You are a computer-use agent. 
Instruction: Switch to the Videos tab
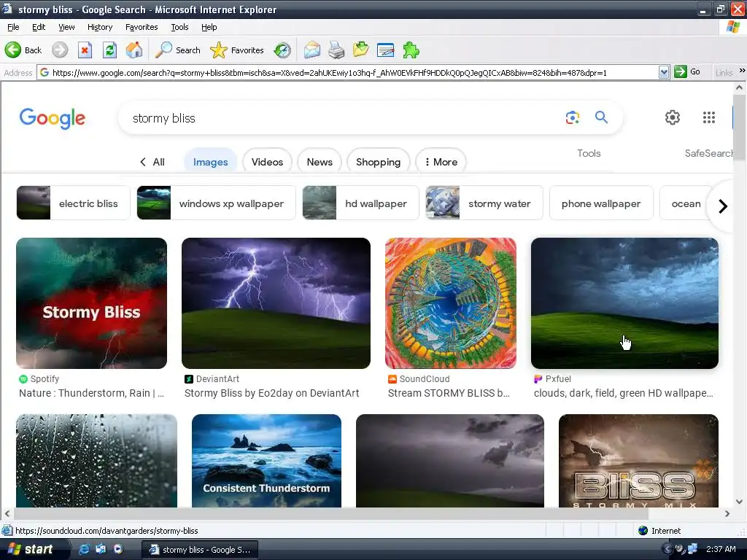coord(267,162)
